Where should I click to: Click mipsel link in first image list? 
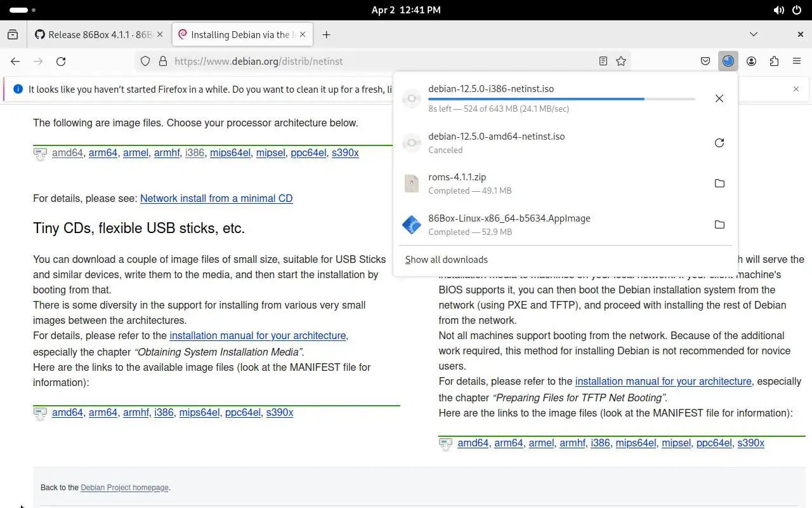click(x=271, y=153)
